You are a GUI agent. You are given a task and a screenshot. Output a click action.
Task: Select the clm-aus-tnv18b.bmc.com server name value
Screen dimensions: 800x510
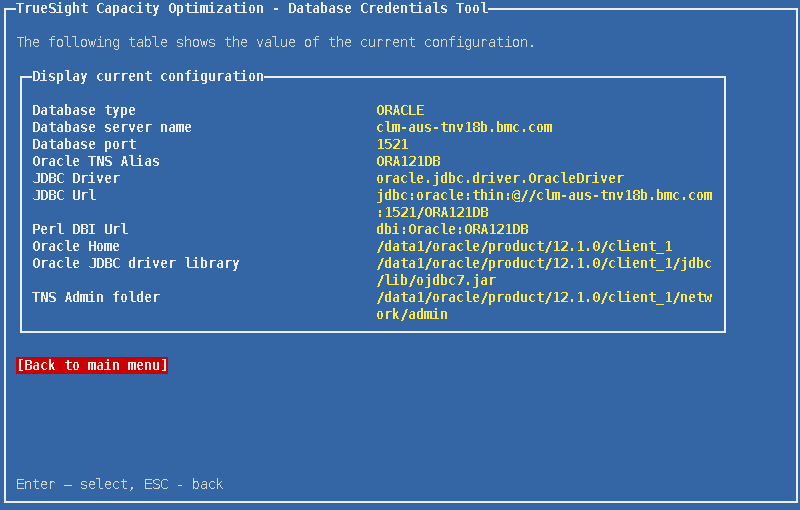tap(464, 127)
